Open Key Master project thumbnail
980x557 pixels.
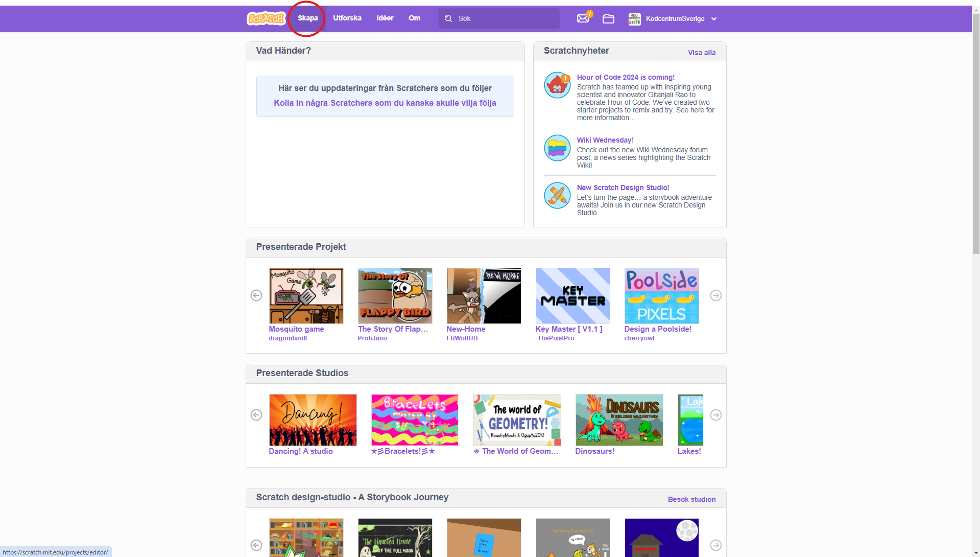[572, 296]
